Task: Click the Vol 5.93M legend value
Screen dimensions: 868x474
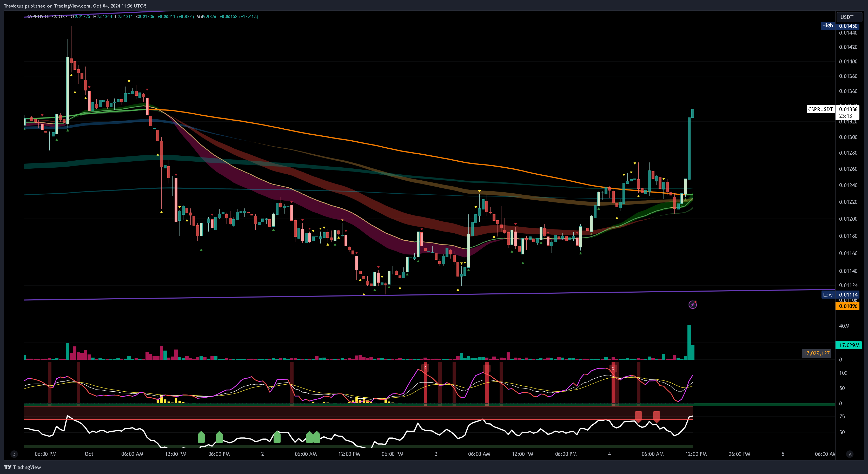Action: (206, 17)
